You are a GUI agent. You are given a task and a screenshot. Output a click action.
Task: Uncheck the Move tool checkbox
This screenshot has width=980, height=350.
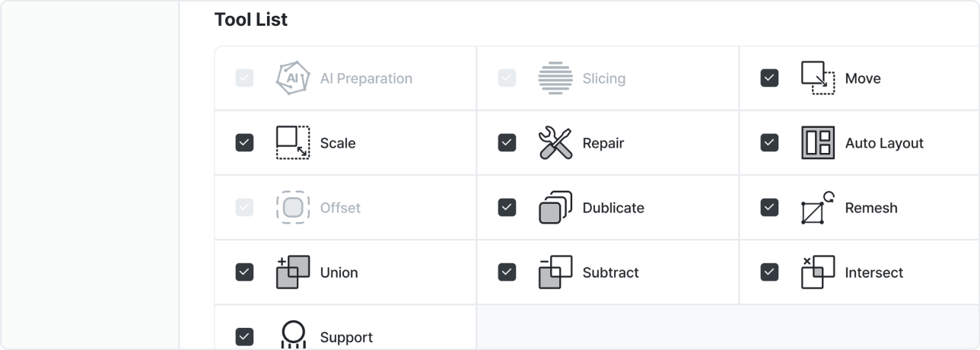(x=769, y=78)
